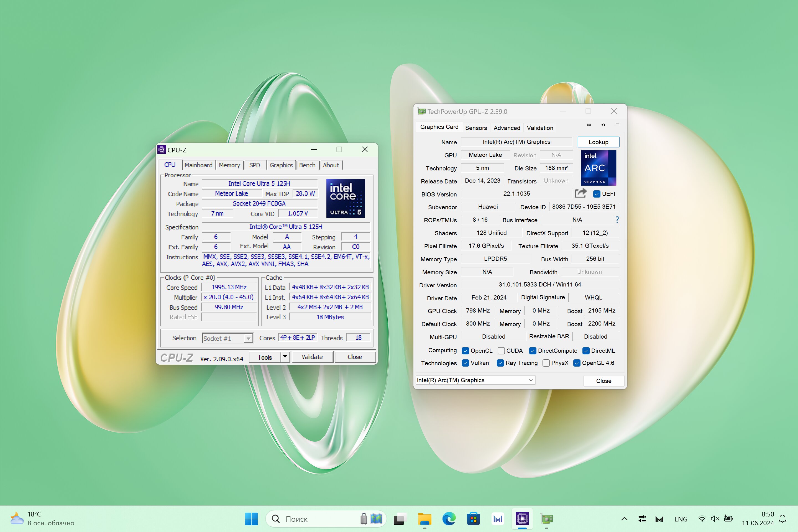The width and height of the screenshot is (798, 532).
Task: Open File Explorer from the taskbar
Action: (424, 519)
